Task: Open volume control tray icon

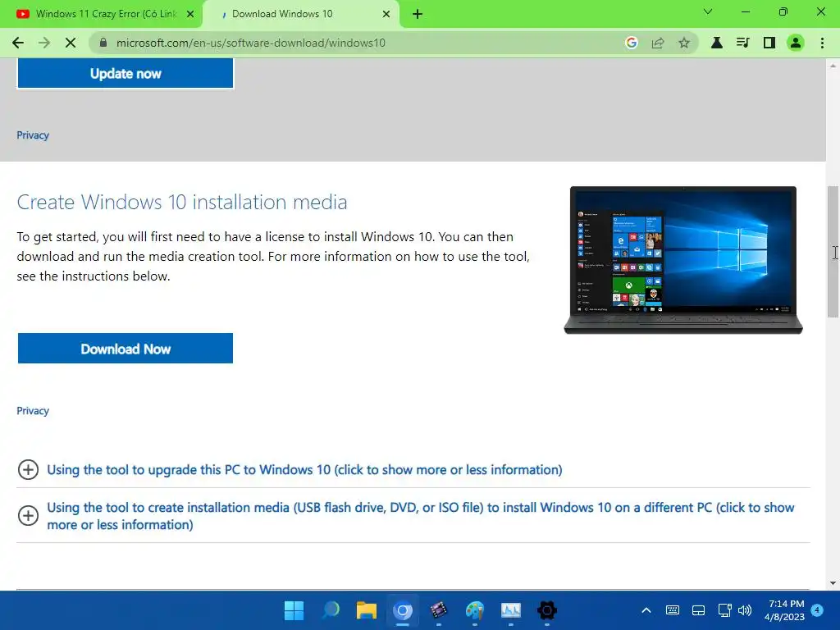Action: tap(745, 610)
